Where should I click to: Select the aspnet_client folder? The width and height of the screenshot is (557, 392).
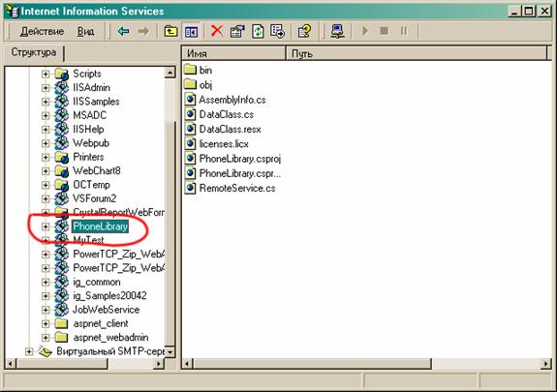point(101,324)
